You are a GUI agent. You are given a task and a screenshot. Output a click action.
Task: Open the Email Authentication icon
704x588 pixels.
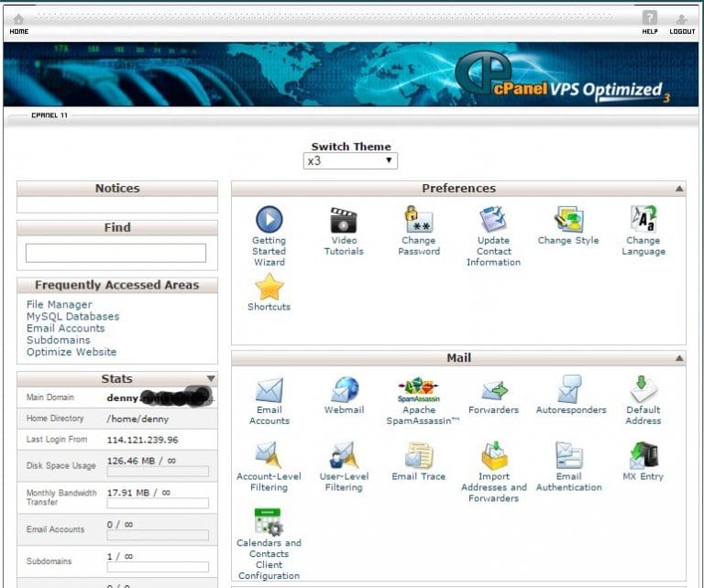click(x=569, y=455)
